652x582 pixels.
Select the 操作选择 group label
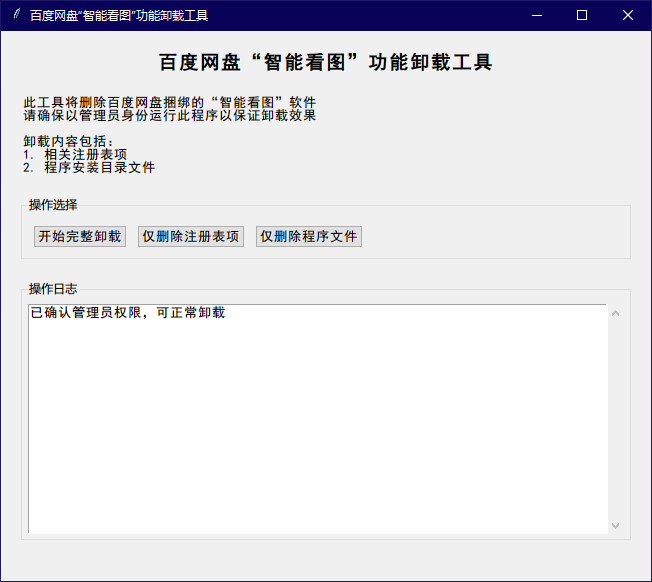coord(53,205)
